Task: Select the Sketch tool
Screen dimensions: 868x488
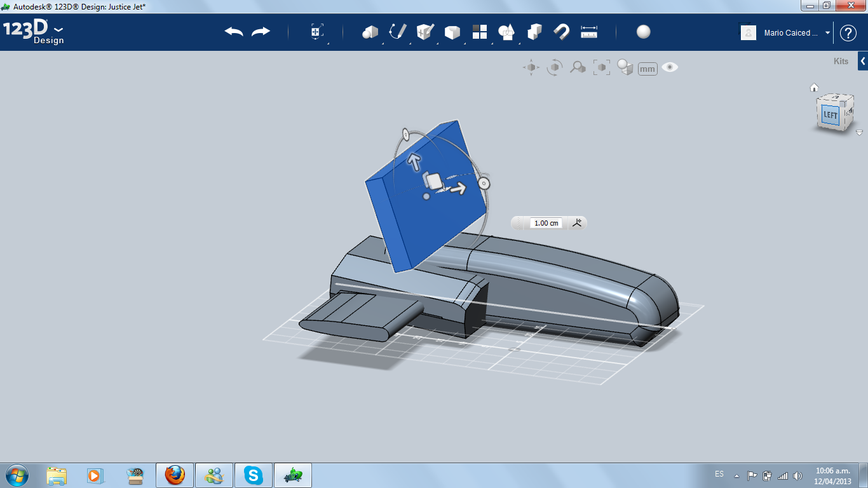Action: point(398,32)
